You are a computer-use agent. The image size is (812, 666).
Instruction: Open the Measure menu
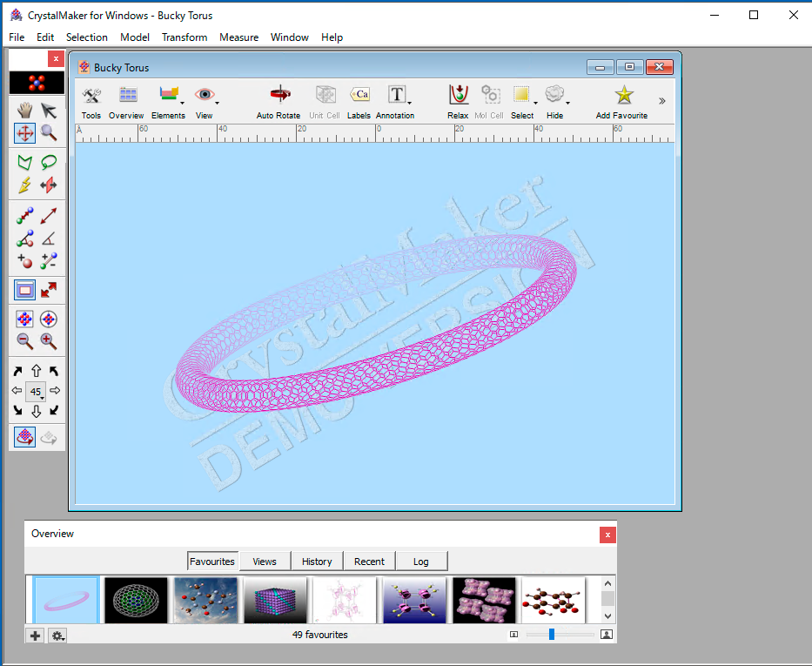click(238, 37)
